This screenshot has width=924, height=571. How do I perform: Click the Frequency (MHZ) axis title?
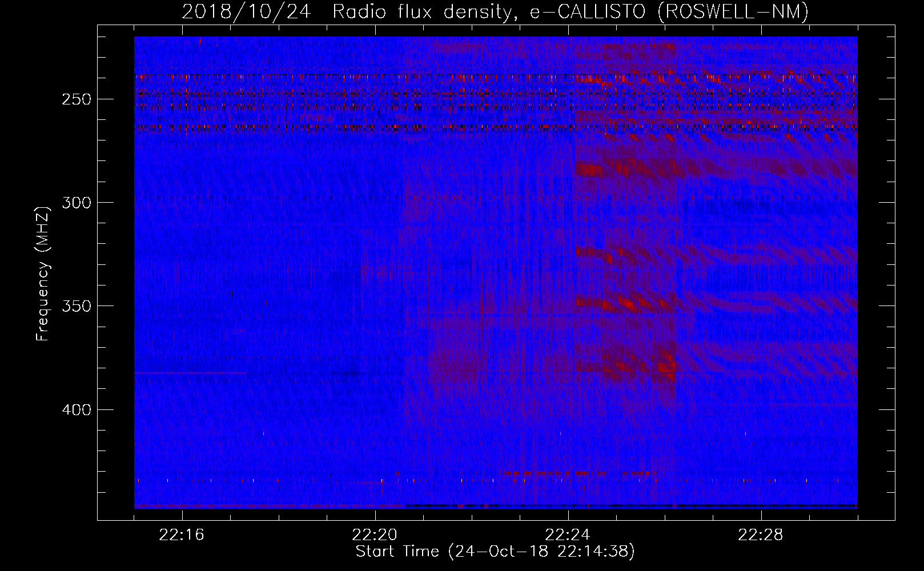[x=43, y=273]
